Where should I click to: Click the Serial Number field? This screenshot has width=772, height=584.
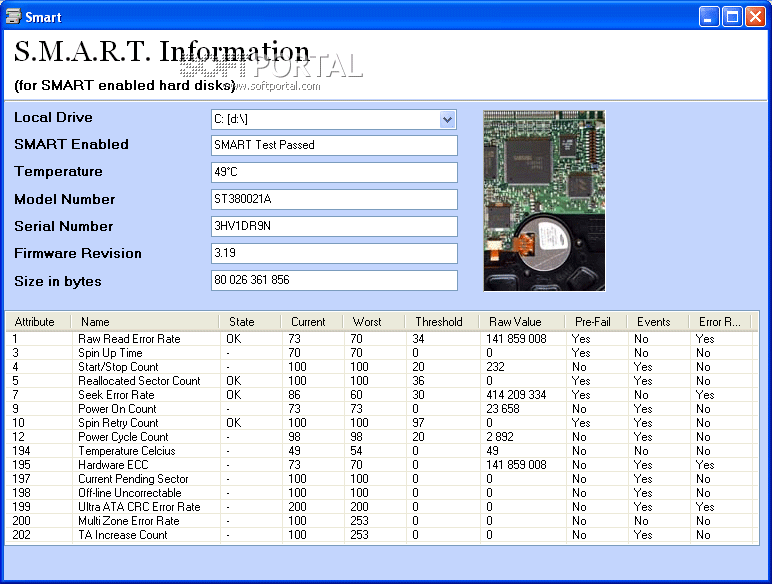(x=334, y=226)
